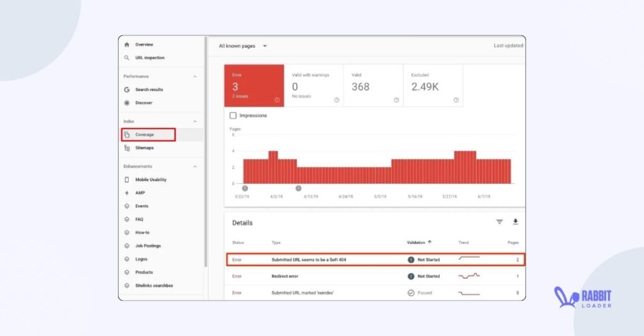Click the Trend column header
The height and width of the screenshot is (336, 644).
click(464, 243)
